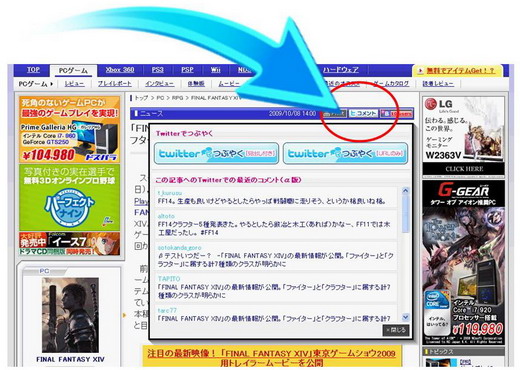Open the プレイレポート sub-menu link
Viewport: 520px width, 370px height.
114,84
